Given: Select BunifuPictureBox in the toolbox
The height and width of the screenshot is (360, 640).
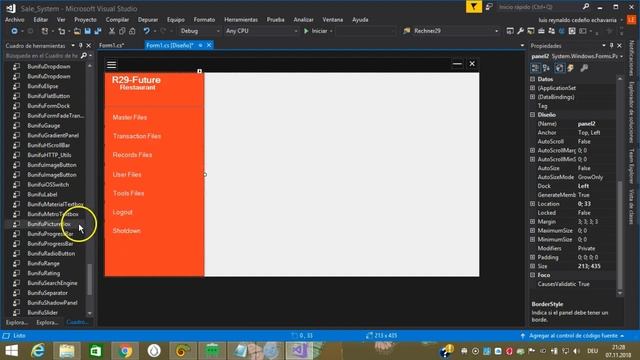Looking at the screenshot, I should tap(49, 224).
